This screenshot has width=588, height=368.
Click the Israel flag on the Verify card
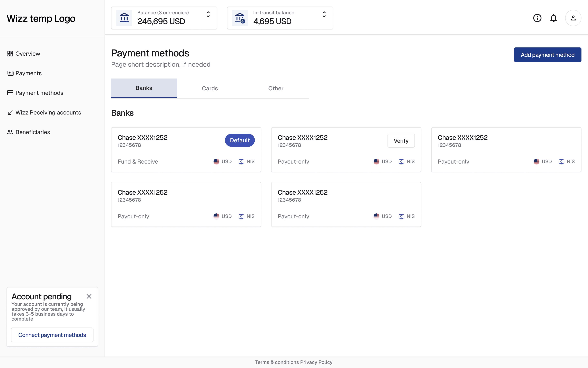tap(401, 162)
